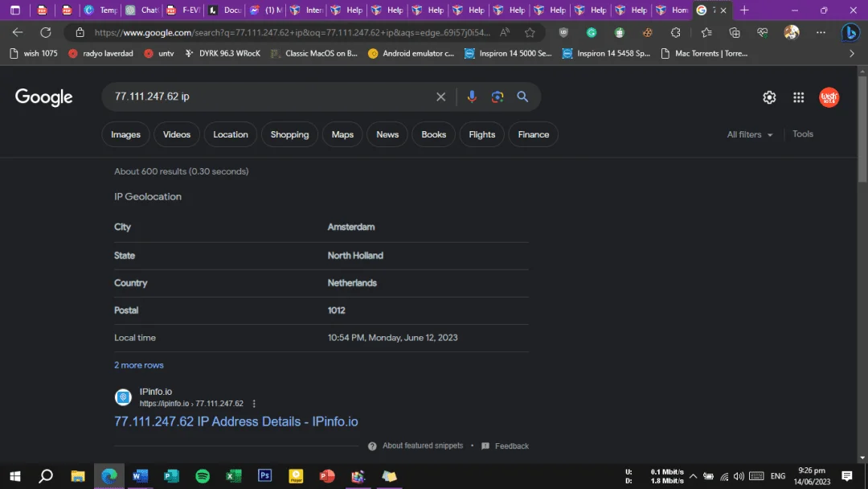View site information lock icon

[80, 33]
